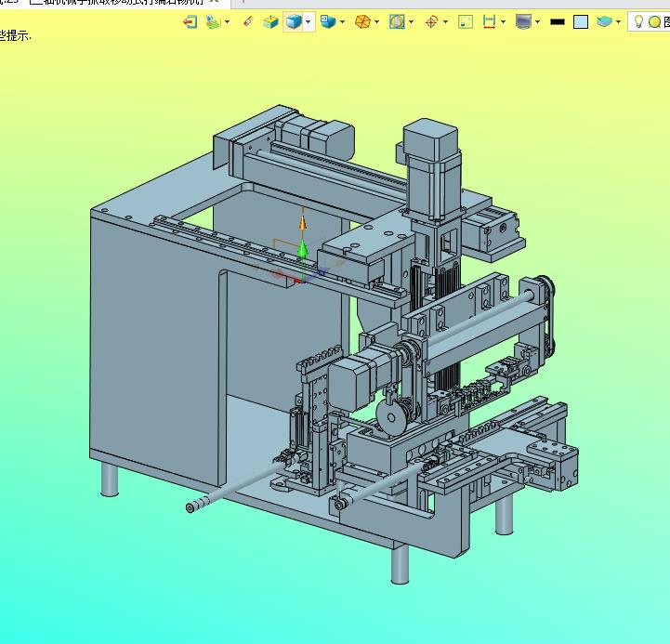Click the blue box view orientation icon
This screenshot has width=670, height=644.
327,21
